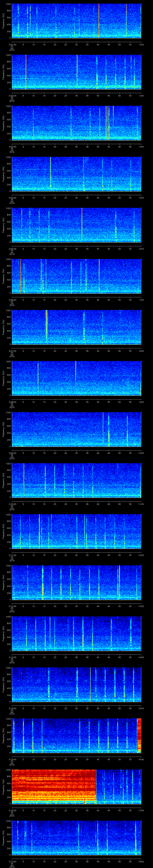
Task: Select the spectrogram panel starting at 3:09:00
Action: 76,429
